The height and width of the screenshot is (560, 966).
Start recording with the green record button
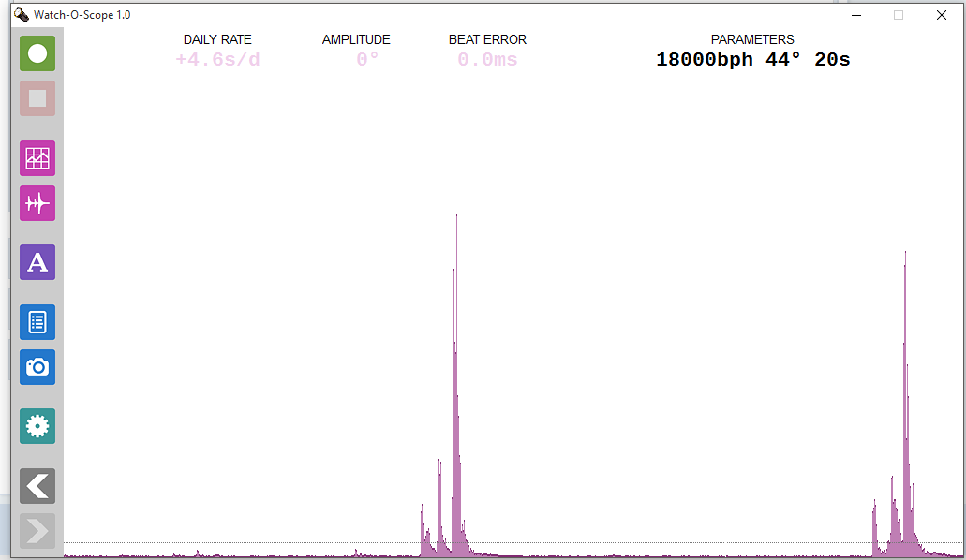pyautogui.click(x=37, y=53)
